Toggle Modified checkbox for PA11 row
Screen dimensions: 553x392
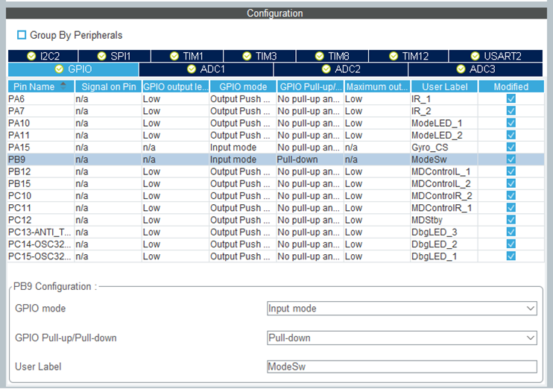pyautogui.click(x=511, y=135)
